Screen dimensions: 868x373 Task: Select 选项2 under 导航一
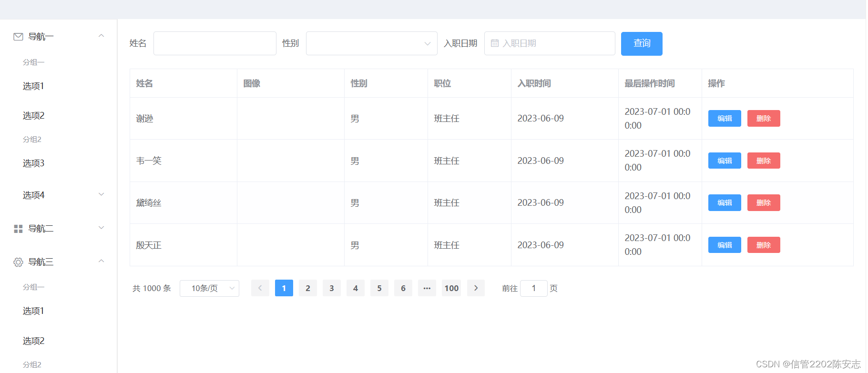(x=33, y=116)
